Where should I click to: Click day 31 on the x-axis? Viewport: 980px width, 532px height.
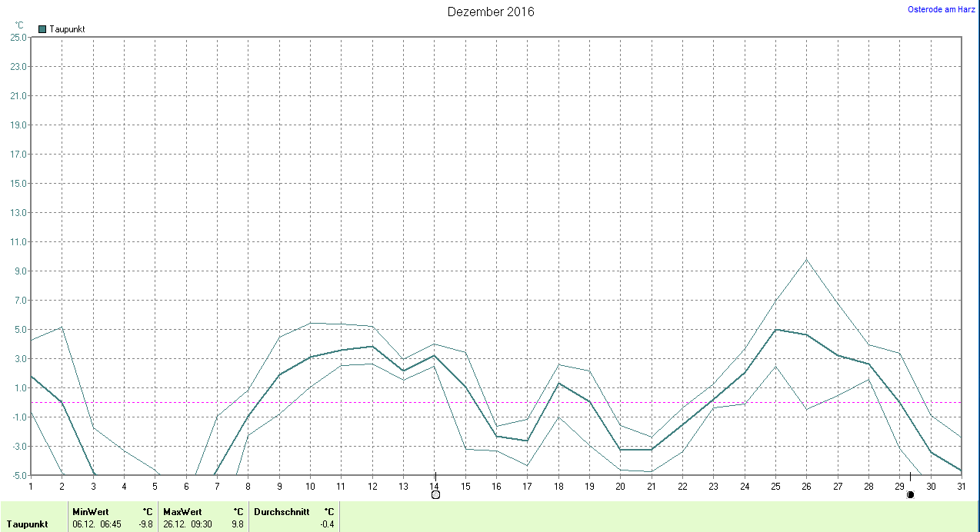point(962,486)
